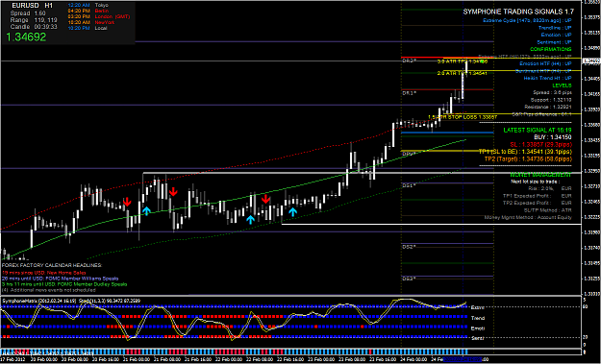The image size is (601, 364).
Task: Click the earliest blue buy arrow on chart
Action: 146,211
